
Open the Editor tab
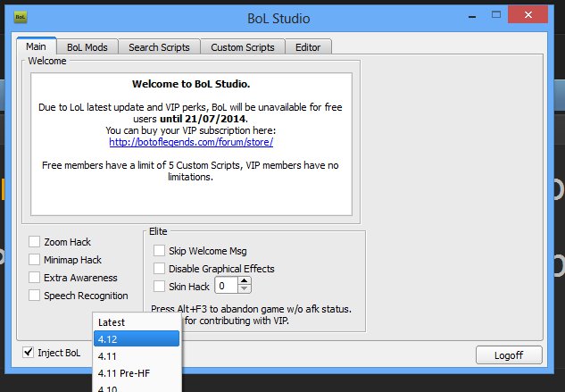coord(308,47)
